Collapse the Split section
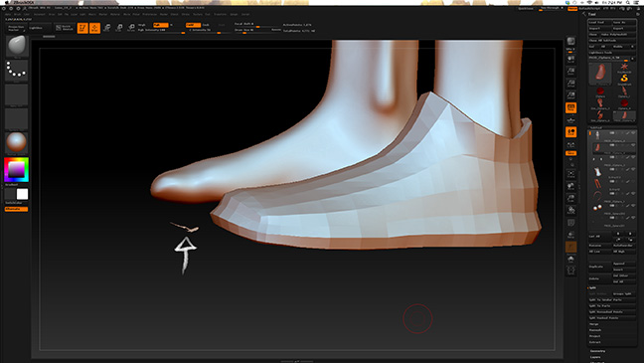This screenshot has width=644, height=363. click(x=592, y=287)
